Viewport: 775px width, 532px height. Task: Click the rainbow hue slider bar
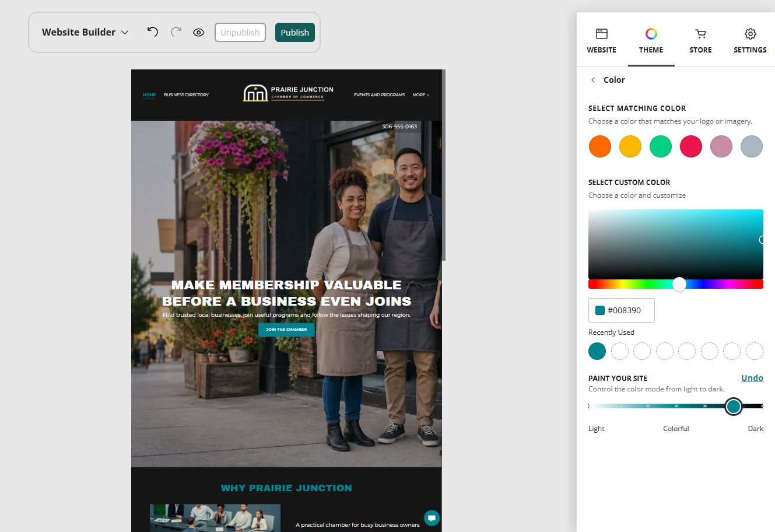tap(676, 284)
